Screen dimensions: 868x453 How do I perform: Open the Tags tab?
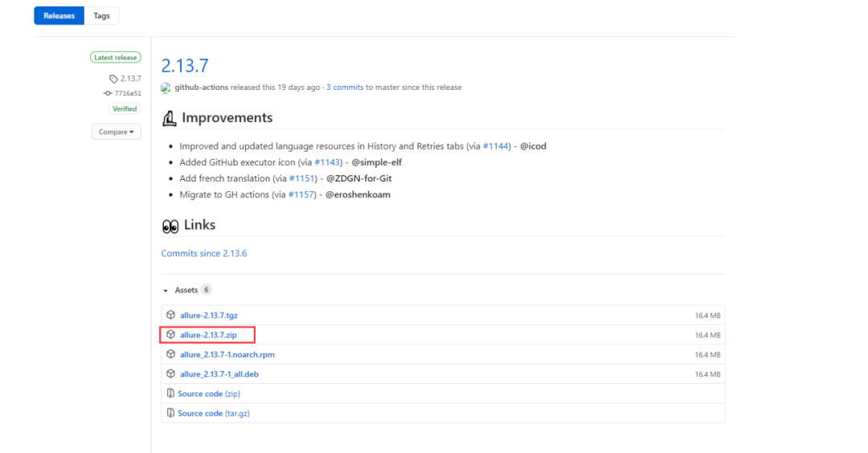[101, 15]
